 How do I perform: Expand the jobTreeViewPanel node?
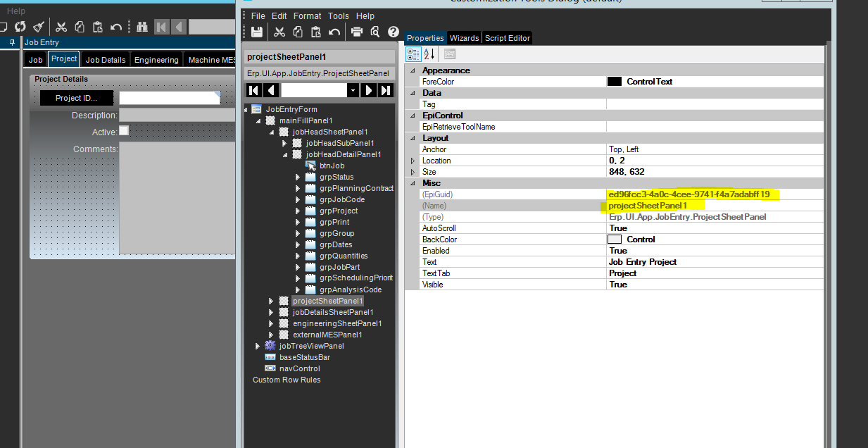tap(258, 347)
